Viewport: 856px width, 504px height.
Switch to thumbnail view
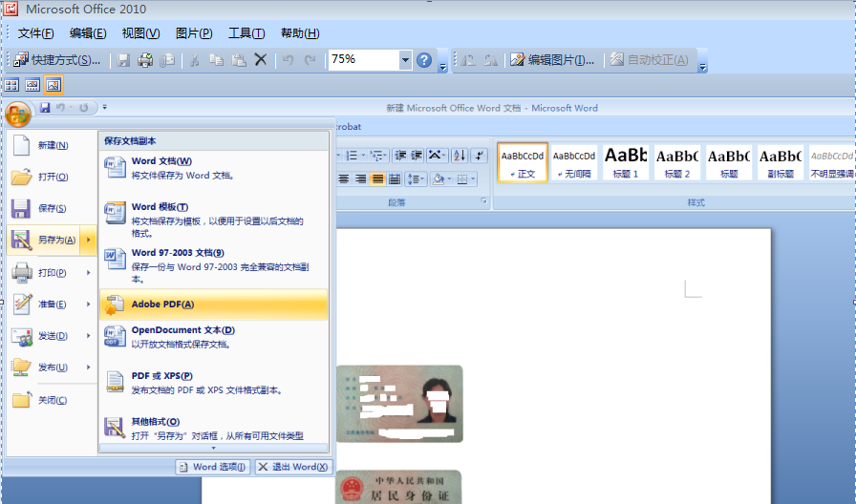(x=11, y=85)
